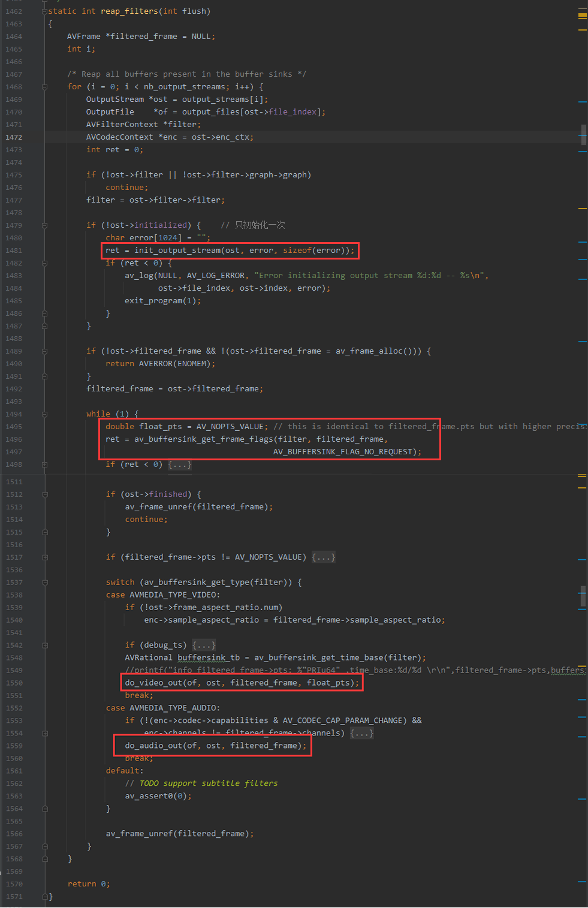Click the lower editor scrollbar thumb
Viewport: 588px width, 908px height.
click(583, 596)
